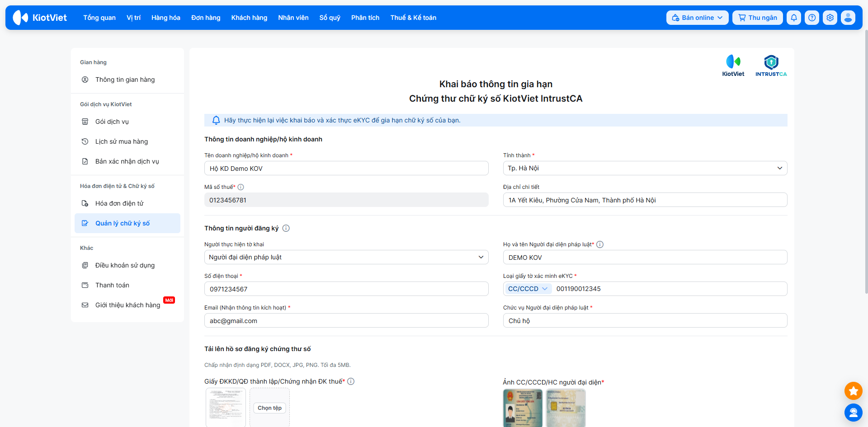Screen dimensions: 868x427
Task: Click the Email input field
Action: [x=346, y=320]
